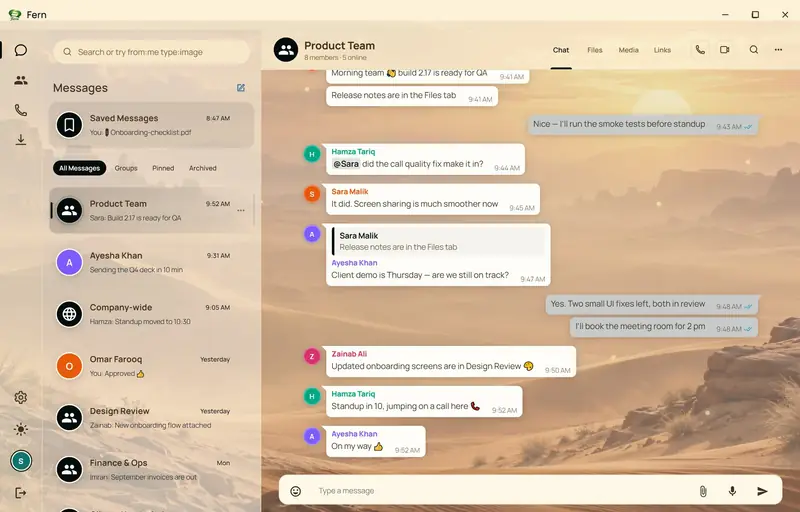800x512 pixels.
Task: Focus the search messages field
Action: pos(152,52)
